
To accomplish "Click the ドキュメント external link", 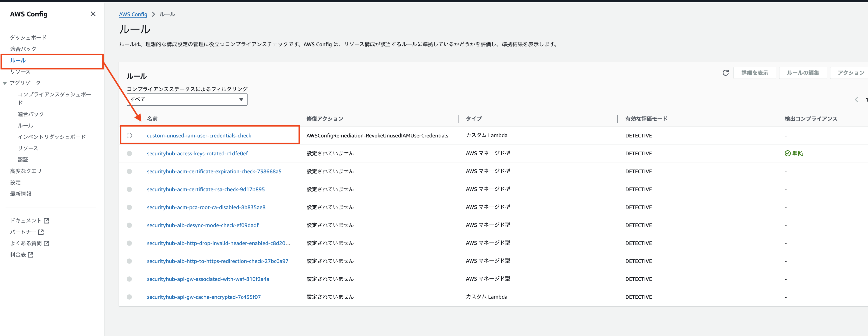I will point(30,221).
